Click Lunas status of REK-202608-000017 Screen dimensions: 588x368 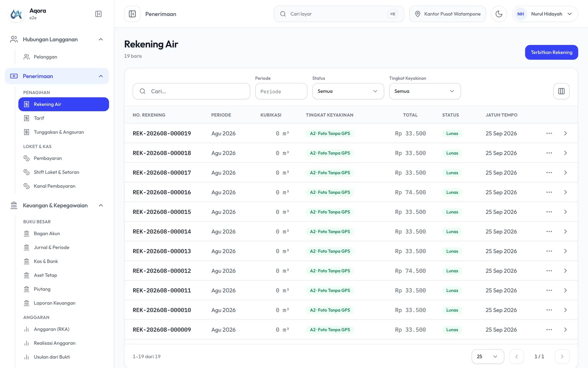[x=452, y=173]
